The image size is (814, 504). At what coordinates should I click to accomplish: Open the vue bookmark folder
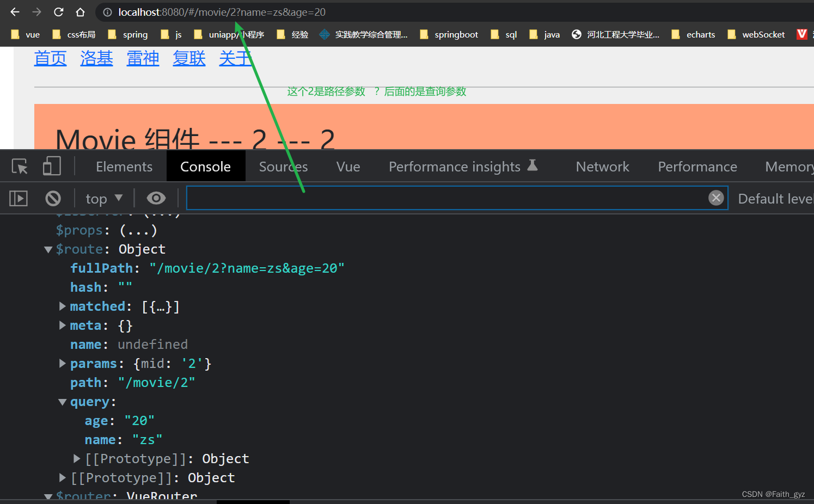click(26, 34)
